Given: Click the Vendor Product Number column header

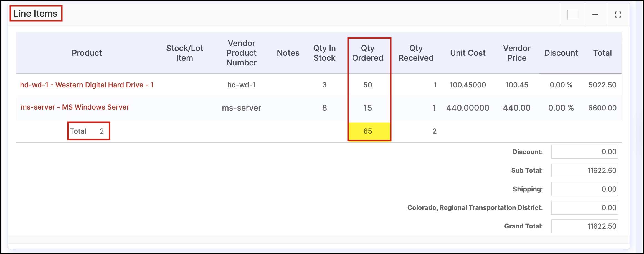Looking at the screenshot, I should pyautogui.click(x=242, y=53).
